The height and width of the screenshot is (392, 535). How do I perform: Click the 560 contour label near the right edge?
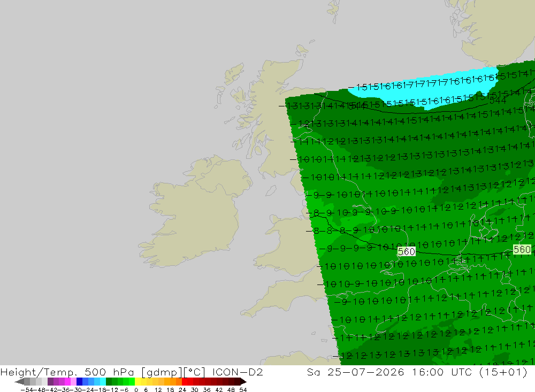tap(522, 249)
